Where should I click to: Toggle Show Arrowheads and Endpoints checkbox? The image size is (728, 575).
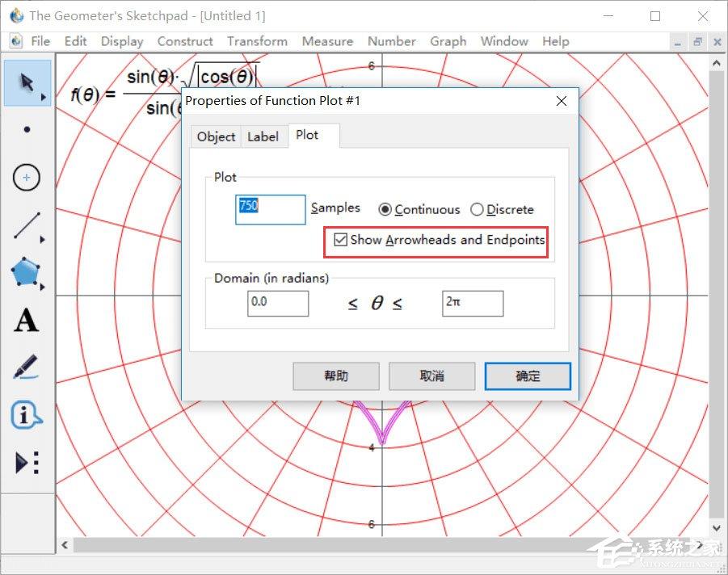coord(341,240)
